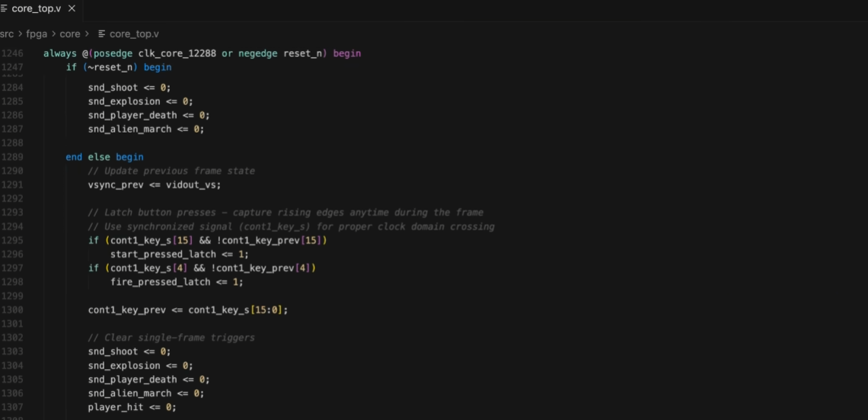Click the file icon on core_top.v tab

pyautogui.click(x=4, y=8)
